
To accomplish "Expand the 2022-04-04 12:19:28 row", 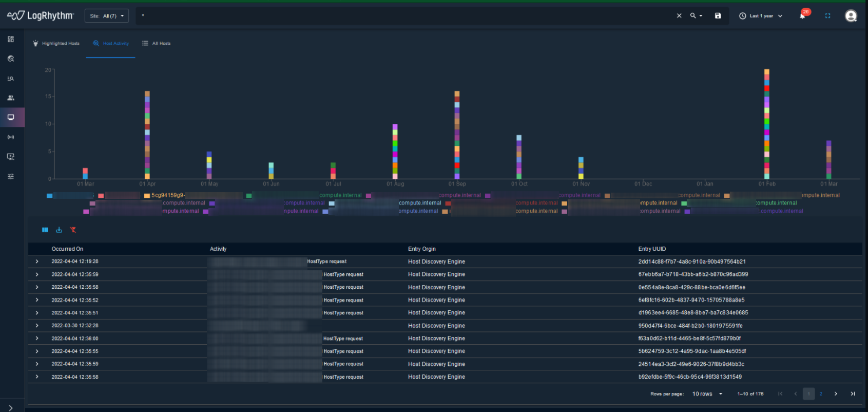I will tap(37, 261).
